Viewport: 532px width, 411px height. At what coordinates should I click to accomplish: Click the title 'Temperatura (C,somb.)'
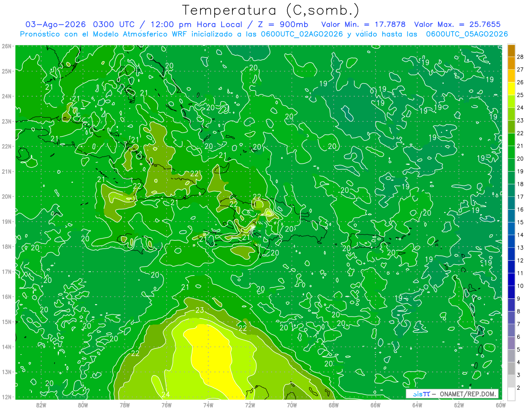[x=270, y=11]
